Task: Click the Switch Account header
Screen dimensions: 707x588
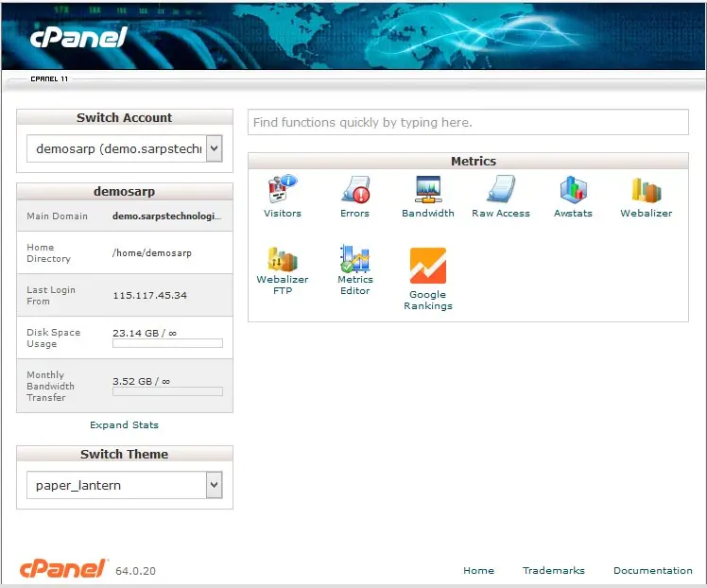Action: pos(125,117)
